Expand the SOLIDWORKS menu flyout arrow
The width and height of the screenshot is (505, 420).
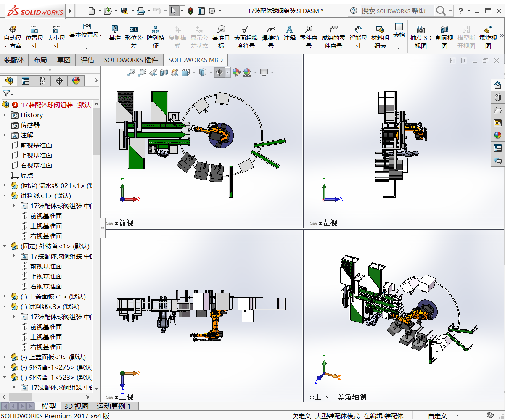[70, 11]
